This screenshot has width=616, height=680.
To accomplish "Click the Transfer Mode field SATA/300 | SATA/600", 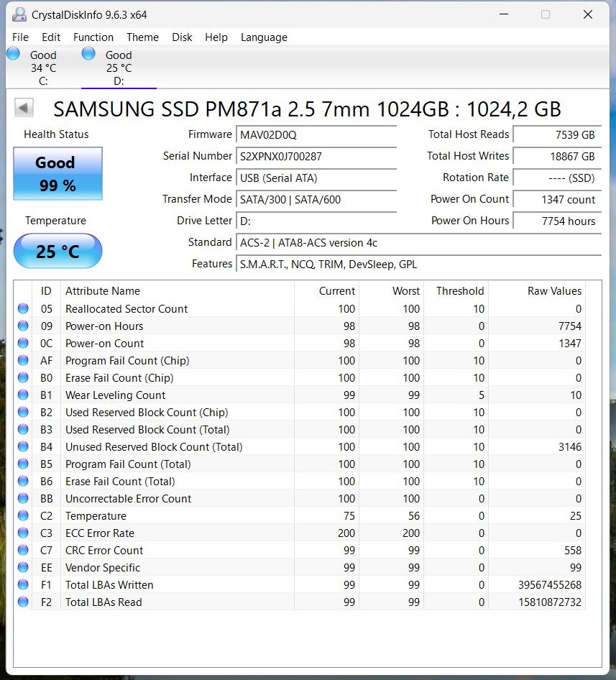I will pos(316,200).
